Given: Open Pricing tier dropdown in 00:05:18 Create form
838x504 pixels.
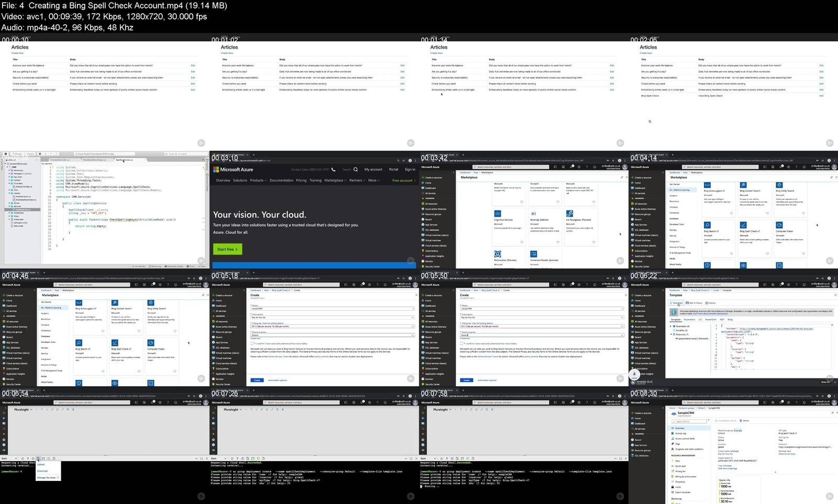Looking at the screenshot, I should coord(333,326).
